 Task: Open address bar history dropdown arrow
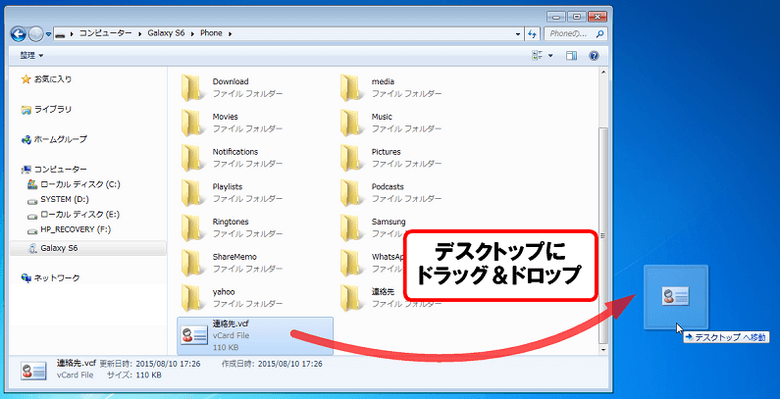[x=519, y=34]
